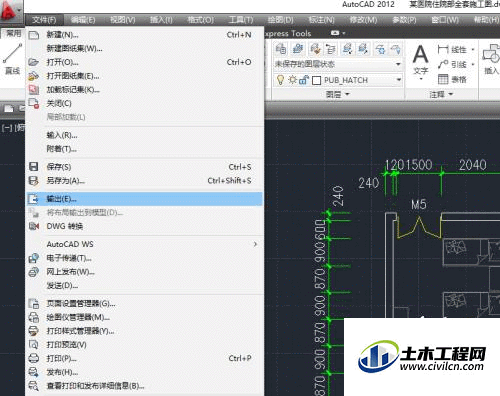Image resolution: width=500 pixels, height=396 pixels.
Task: Open the 文字 tool dropdown arrow
Action: click(421, 79)
